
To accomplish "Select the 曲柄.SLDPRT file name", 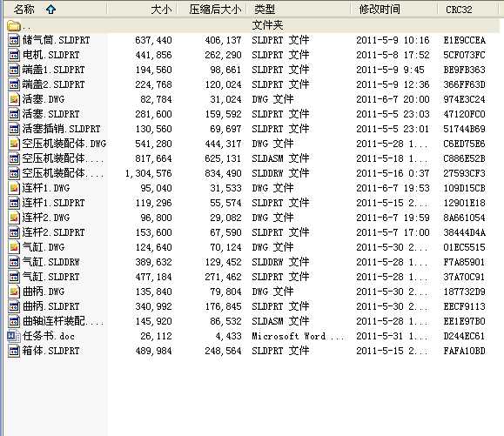I will pyautogui.click(x=50, y=306).
